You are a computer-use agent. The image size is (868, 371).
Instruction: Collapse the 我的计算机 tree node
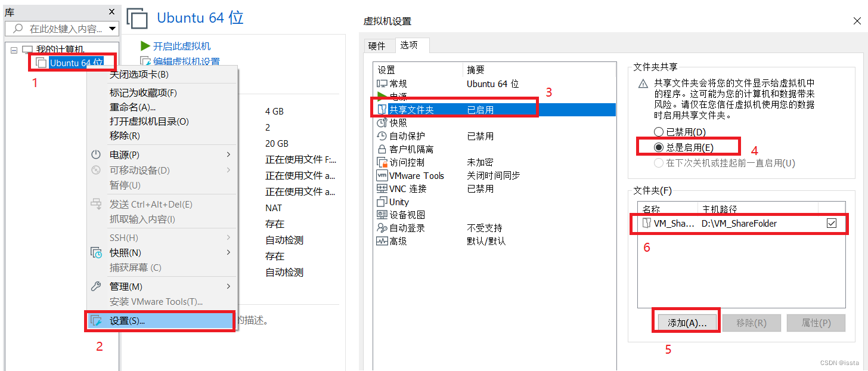click(14, 50)
